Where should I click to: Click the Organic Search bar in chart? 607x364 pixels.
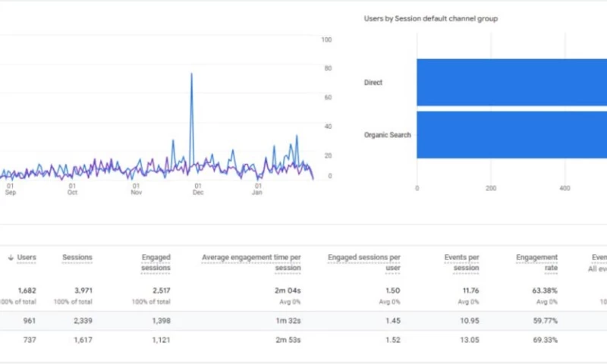click(x=511, y=135)
